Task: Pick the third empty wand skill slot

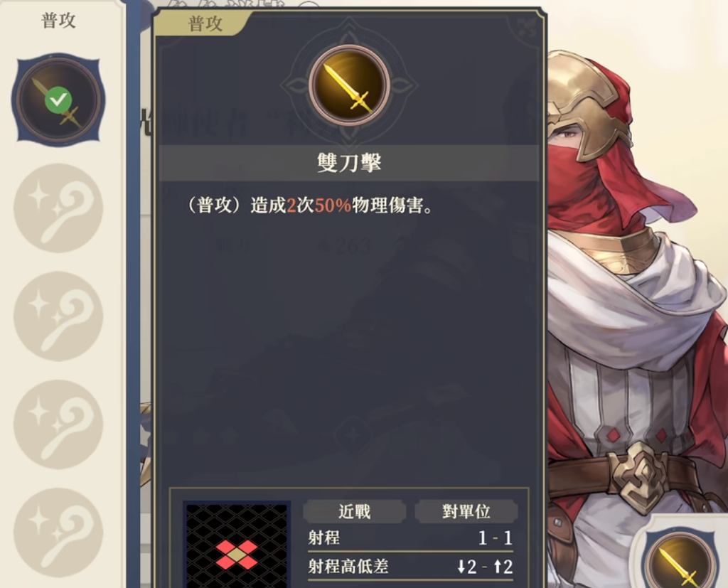Action: 58,424
